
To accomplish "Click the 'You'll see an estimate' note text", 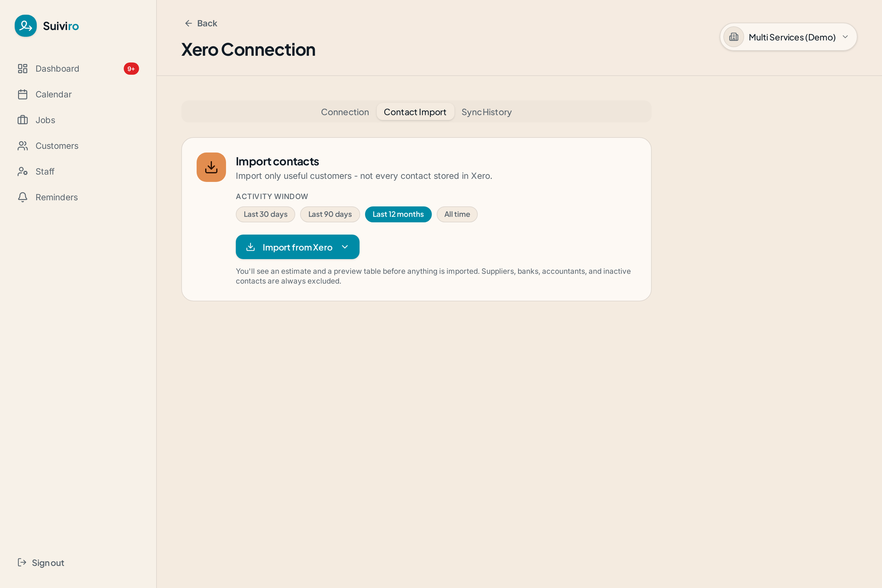I will tap(433, 276).
